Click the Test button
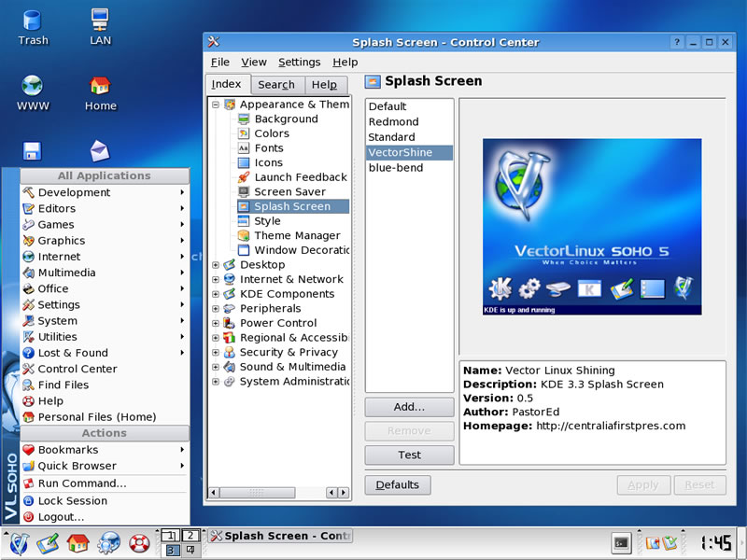Viewport: 747px width, 560px height. (x=409, y=455)
